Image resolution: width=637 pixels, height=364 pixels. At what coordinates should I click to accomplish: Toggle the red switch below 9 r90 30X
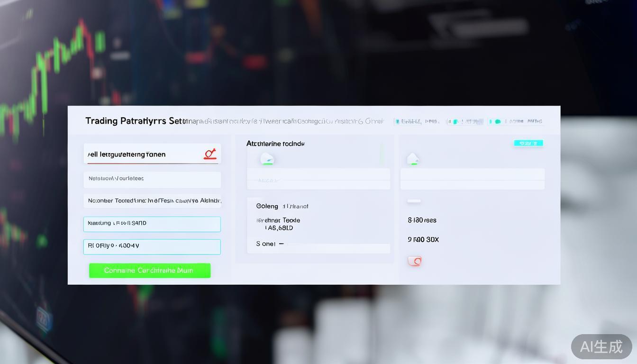[x=415, y=261]
